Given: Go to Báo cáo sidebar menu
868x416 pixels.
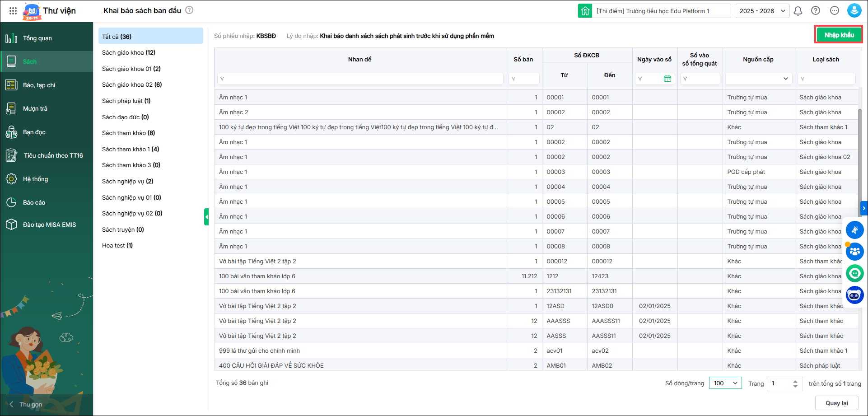Looking at the screenshot, I should tap(34, 202).
